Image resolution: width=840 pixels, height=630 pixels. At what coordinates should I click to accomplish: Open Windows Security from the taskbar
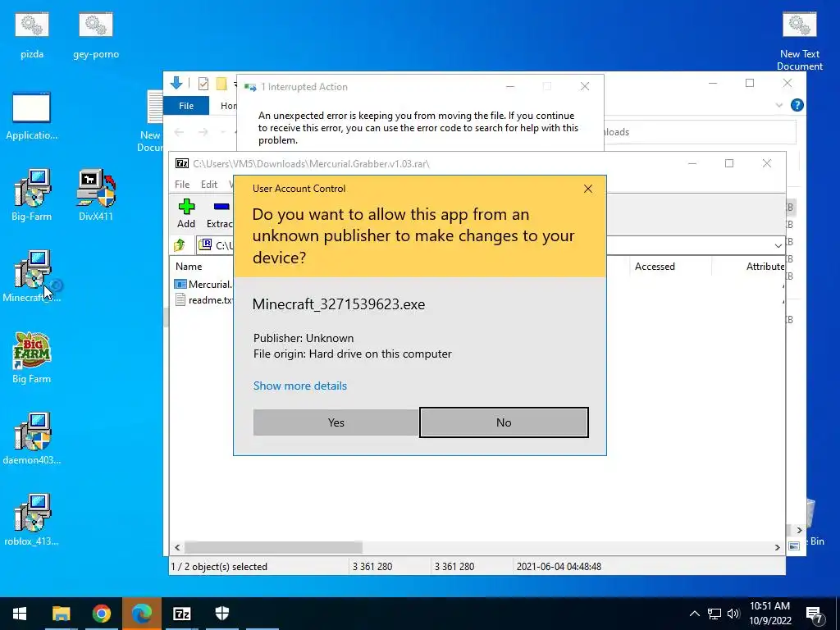[x=221, y=614]
